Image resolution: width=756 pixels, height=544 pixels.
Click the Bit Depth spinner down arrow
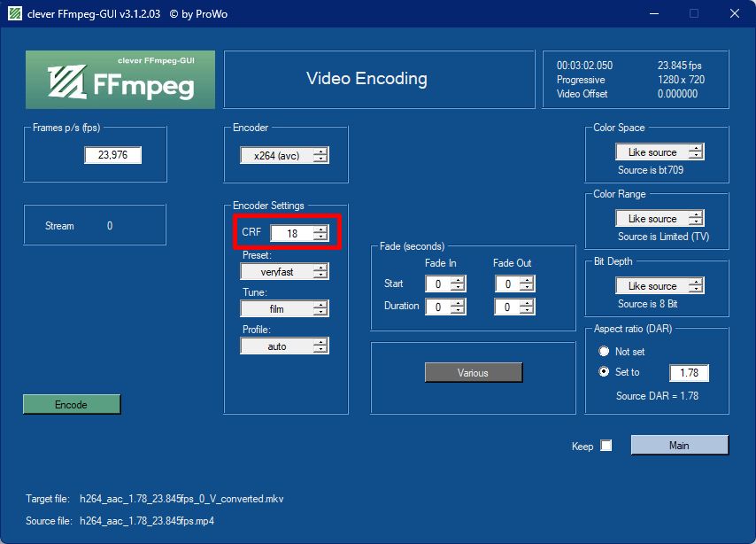pyautogui.click(x=696, y=290)
